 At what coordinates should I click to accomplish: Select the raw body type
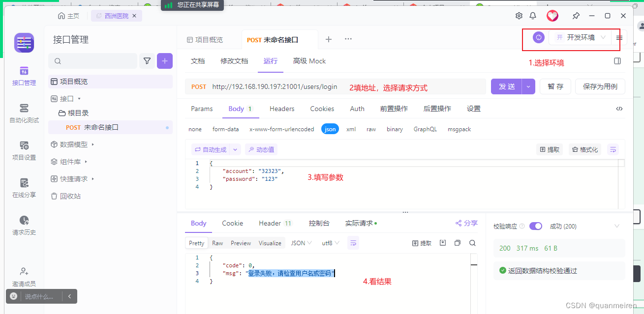coord(371,129)
